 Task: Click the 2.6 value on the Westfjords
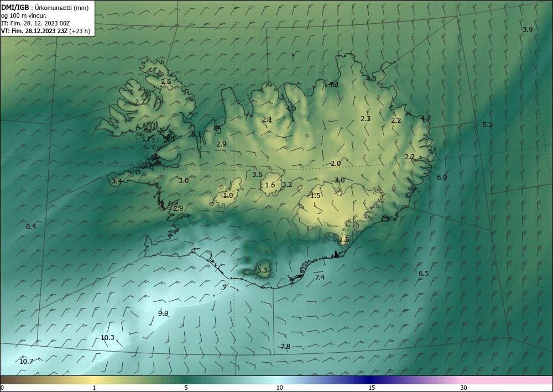click(166, 81)
